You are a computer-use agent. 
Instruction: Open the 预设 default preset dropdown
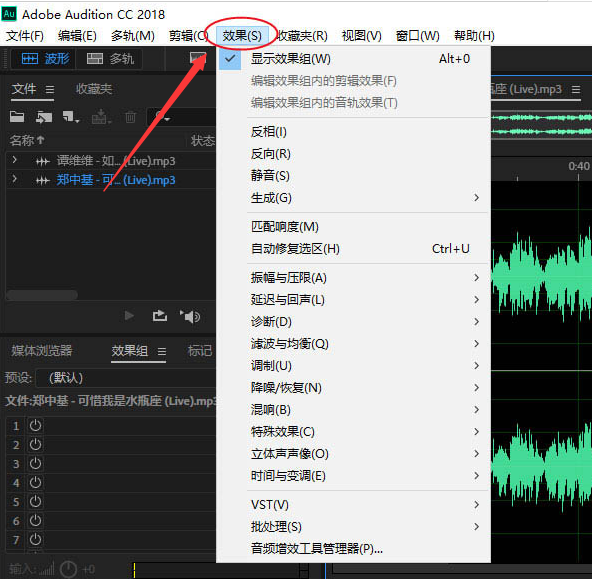click(x=126, y=378)
